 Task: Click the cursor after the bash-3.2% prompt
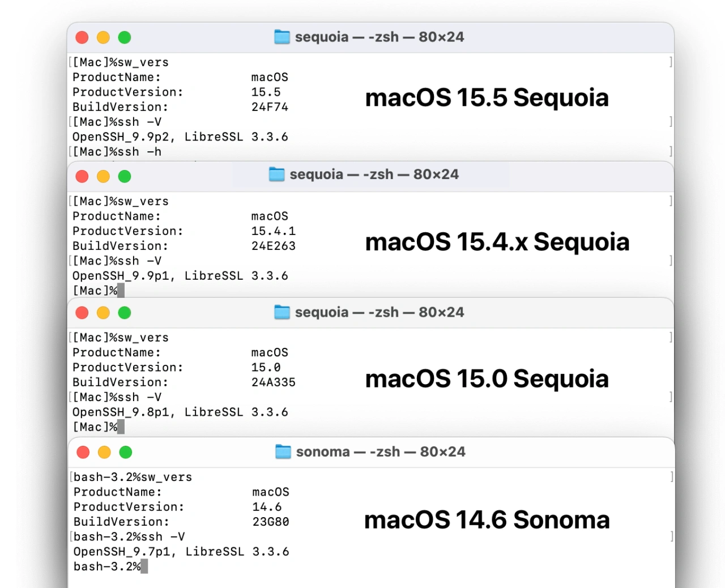tap(144, 566)
